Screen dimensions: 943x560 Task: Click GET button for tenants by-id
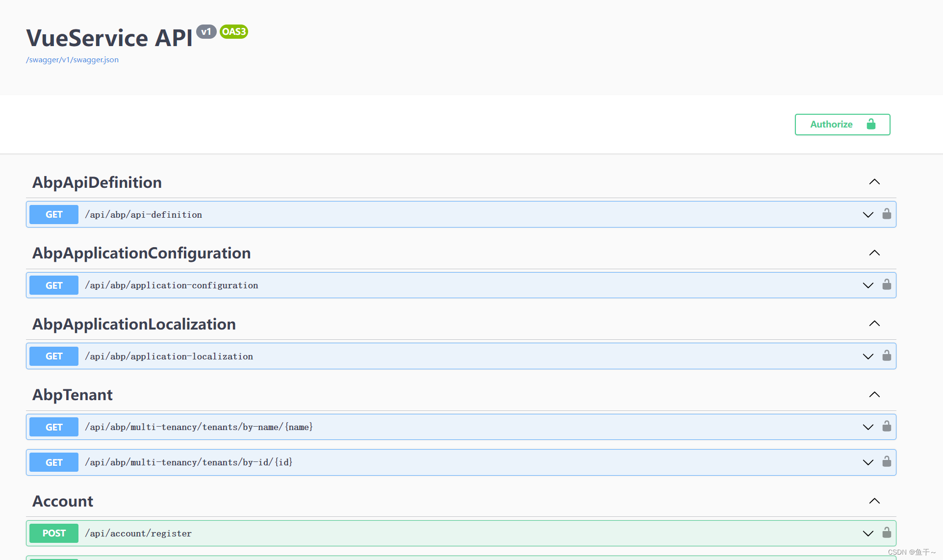click(x=54, y=462)
